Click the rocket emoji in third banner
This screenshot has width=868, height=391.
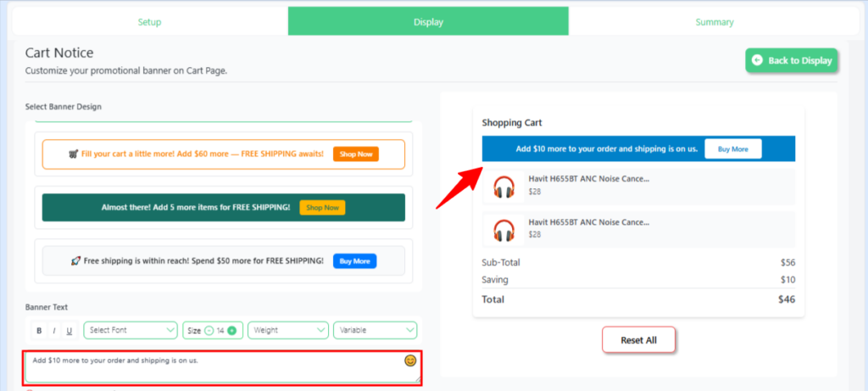point(75,261)
